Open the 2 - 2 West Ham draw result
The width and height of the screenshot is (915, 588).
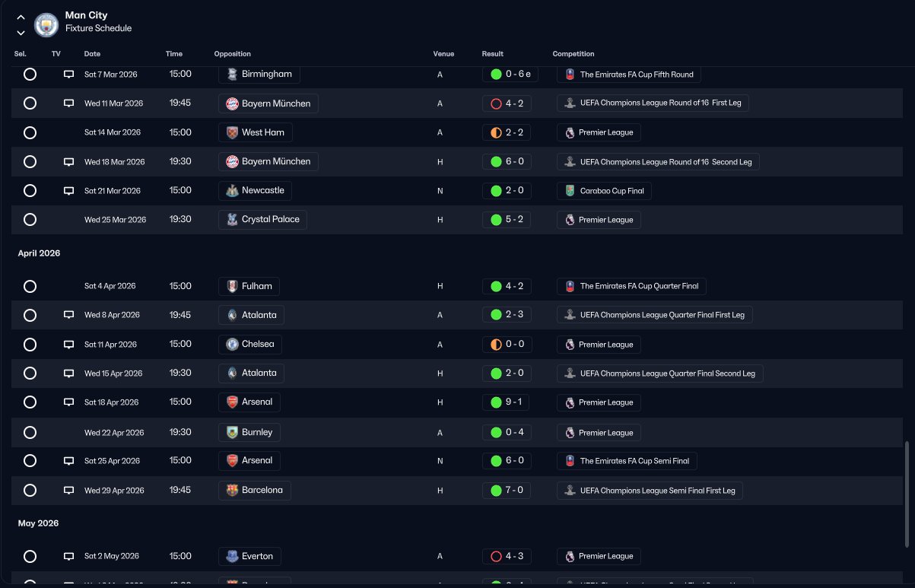click(x=507, y=132)
